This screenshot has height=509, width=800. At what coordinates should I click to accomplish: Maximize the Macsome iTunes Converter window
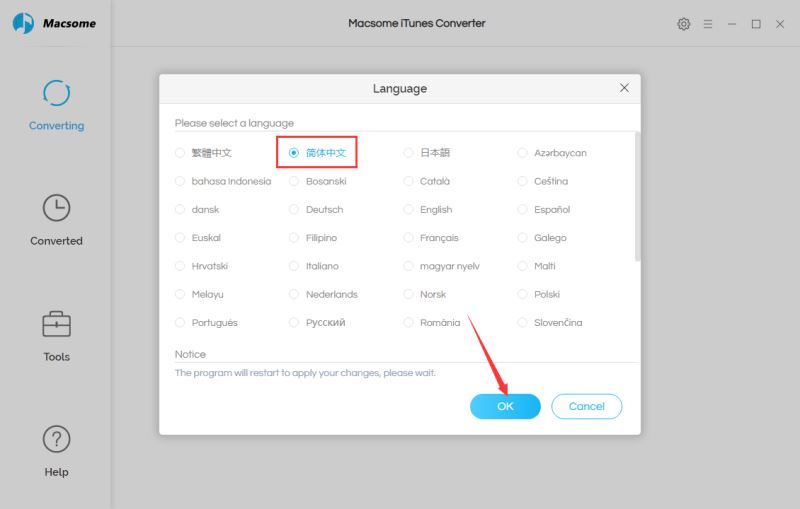tap(756, 24)
